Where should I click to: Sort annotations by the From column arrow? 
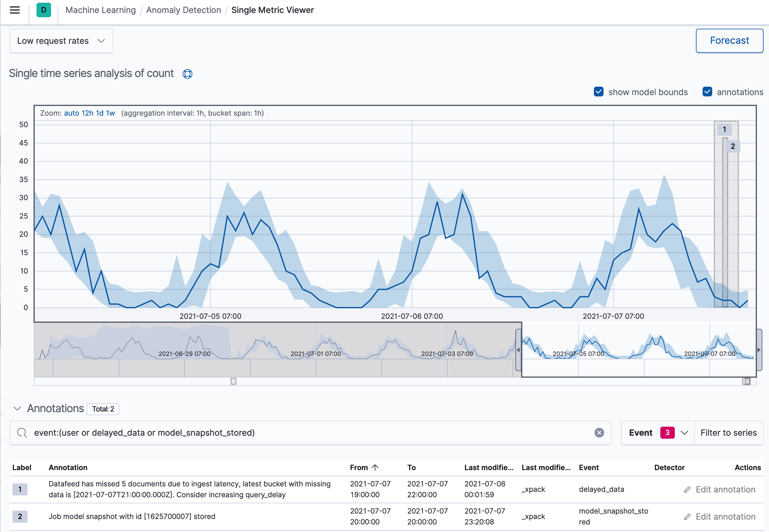coord(376,467)
